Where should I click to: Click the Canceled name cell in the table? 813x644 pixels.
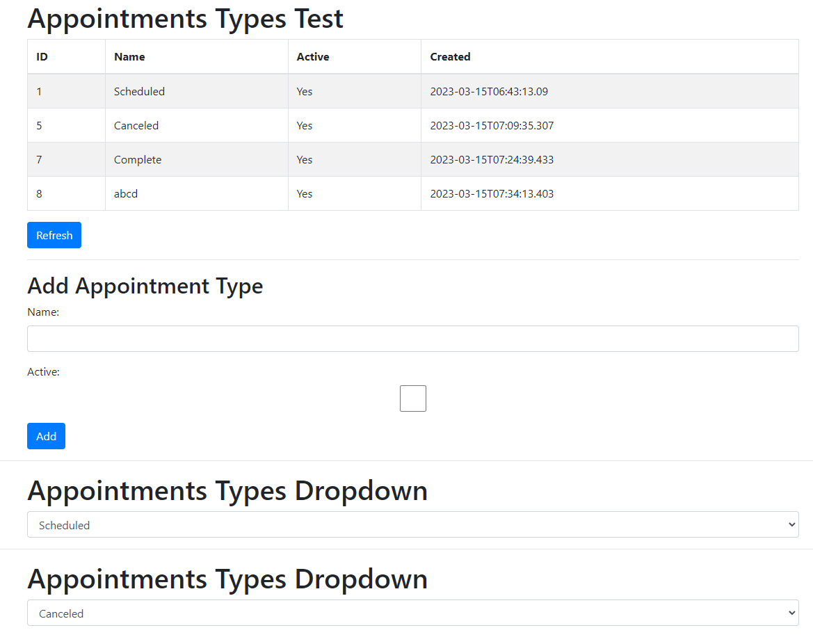[136, 126]
